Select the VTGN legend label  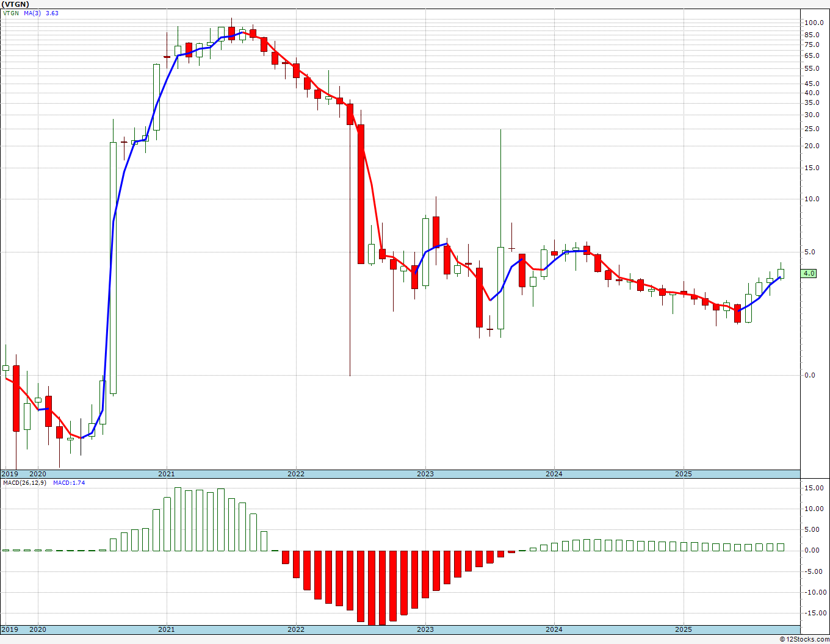[11, 13]
